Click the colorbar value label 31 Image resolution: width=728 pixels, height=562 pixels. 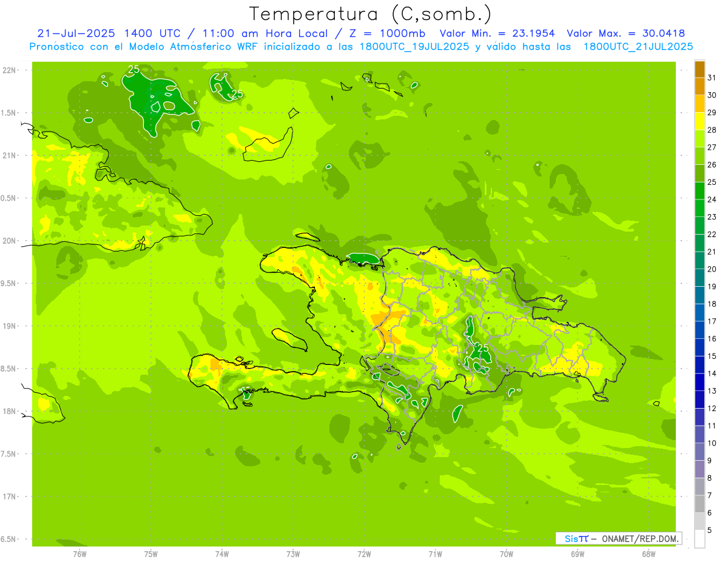[712, 78]
